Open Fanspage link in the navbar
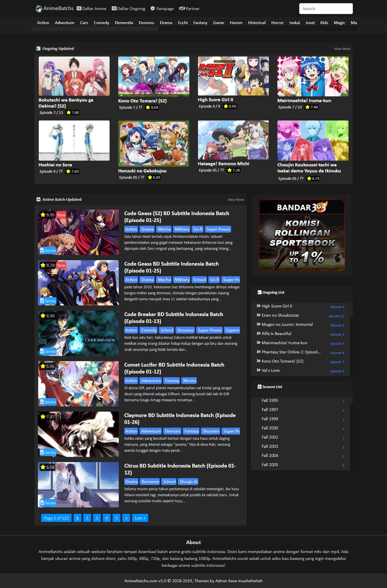Screen dimensions: 387x588 coord(162,9)
